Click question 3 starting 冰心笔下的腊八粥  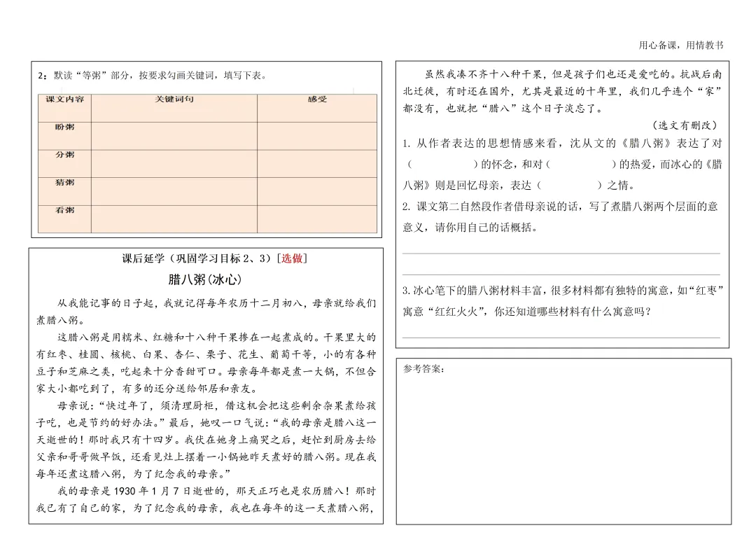tap(562, 301)
